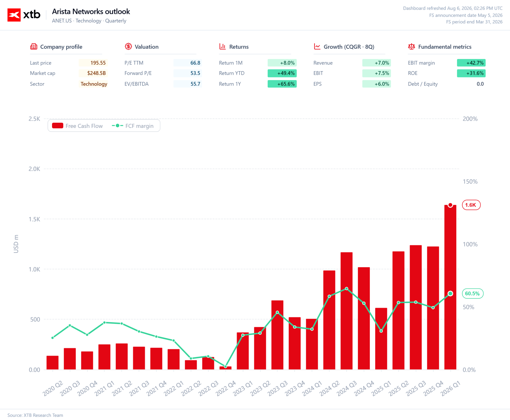Click the EBIT growth value +7.5%
The height and width of the screenshot is (420, 510).
click(377, 73)
